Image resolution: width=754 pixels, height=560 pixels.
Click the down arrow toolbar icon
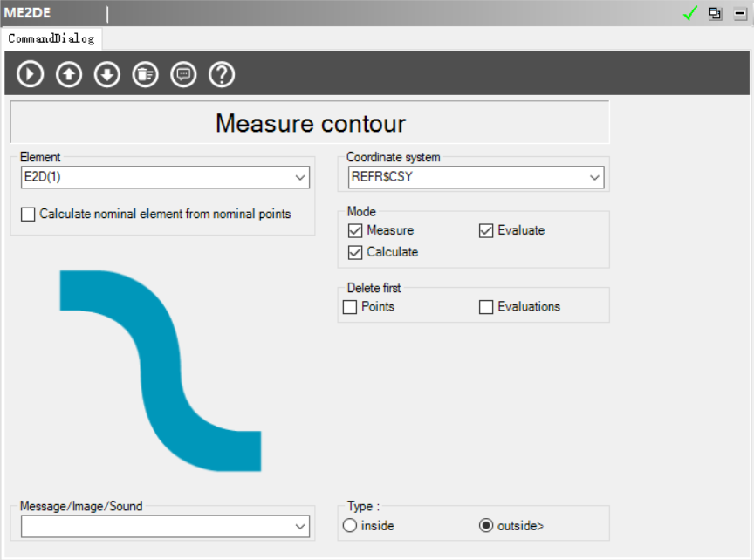(107, 75)
